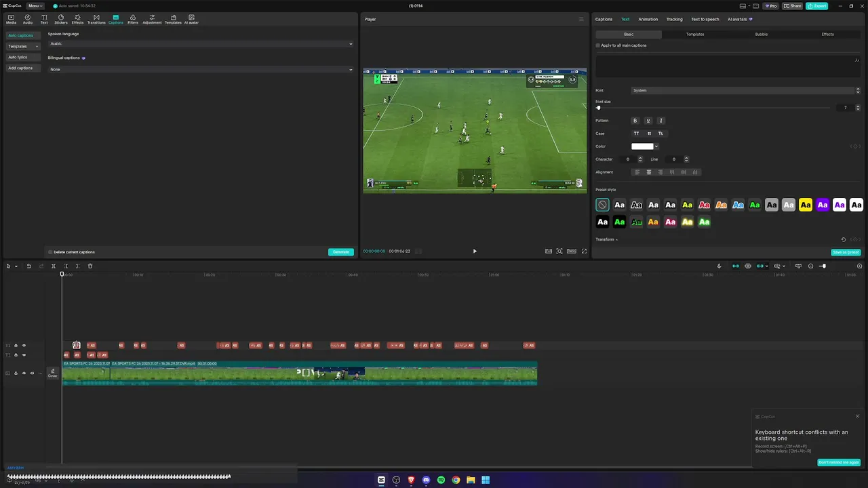Check Apply to all main captions
Image resolution: width=868 pixels, height=488 pixels.
click(x=598, y=45)
